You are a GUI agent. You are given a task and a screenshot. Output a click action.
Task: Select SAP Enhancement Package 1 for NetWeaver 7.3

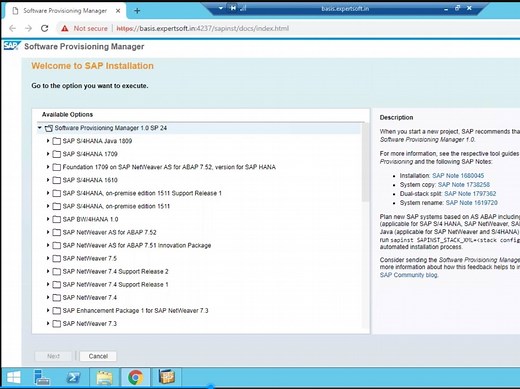point(135,311)
